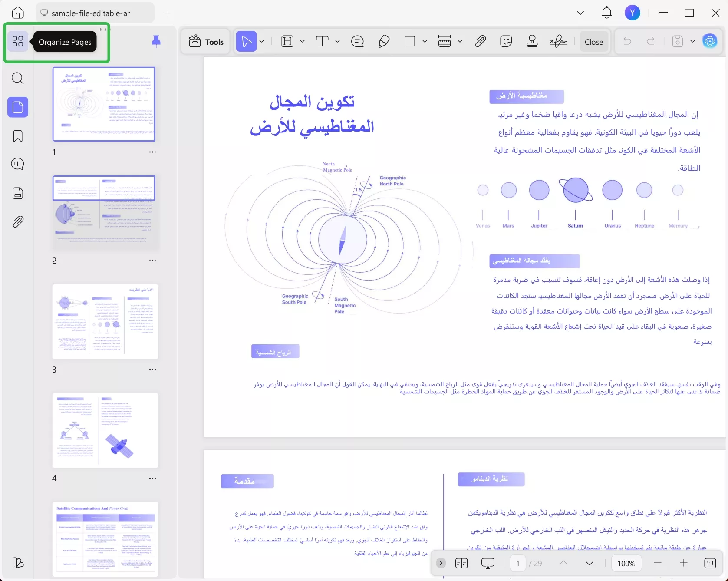Viewport: 728px width, 581px height.
Task: Click the Undo button
Action: 627,41
